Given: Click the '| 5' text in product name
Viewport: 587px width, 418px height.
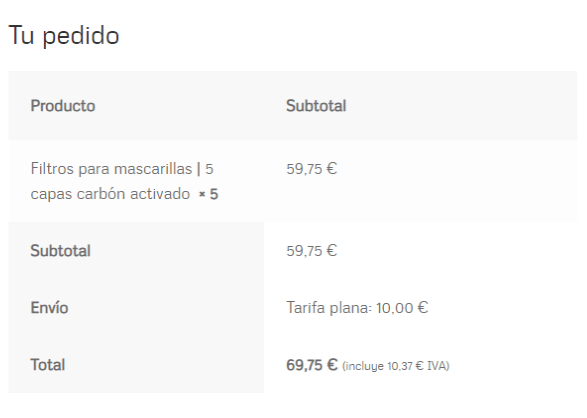Looking at the screenshot, I should [205, 169].
